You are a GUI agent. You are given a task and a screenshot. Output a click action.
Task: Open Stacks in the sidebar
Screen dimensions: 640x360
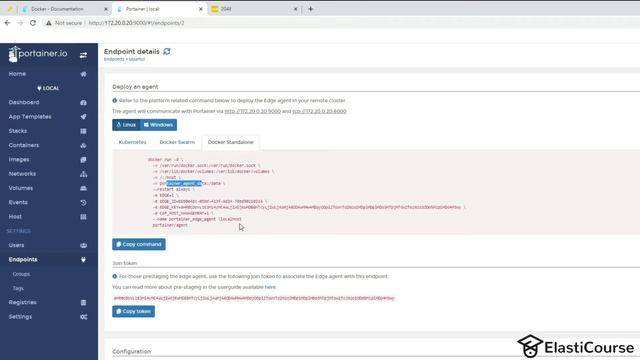coord(18,131)
